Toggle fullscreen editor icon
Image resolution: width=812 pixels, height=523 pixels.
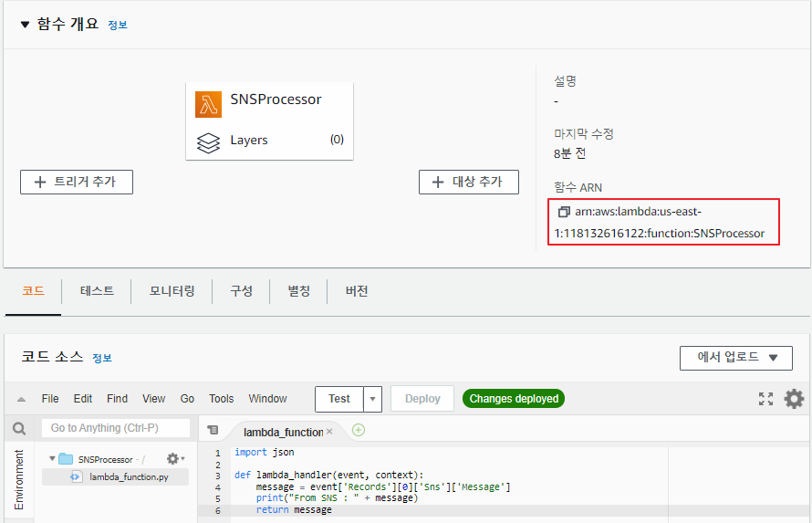765,399
